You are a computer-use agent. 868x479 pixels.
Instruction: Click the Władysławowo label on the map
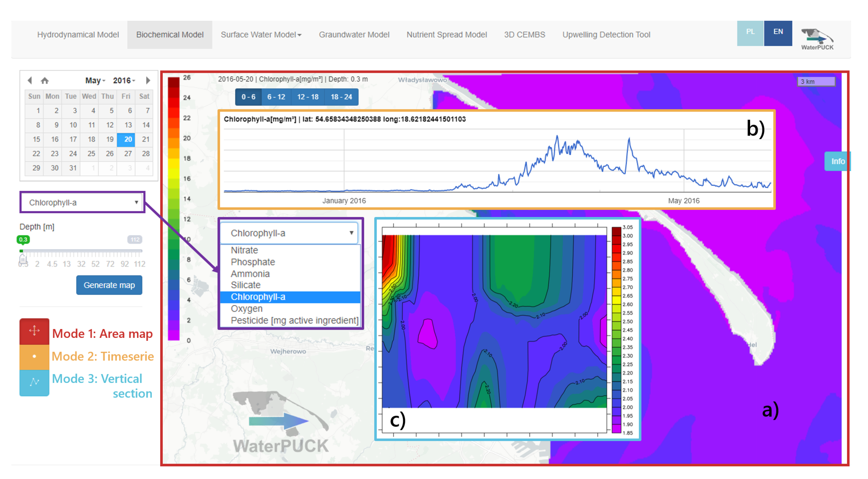[x=423, y=80]
